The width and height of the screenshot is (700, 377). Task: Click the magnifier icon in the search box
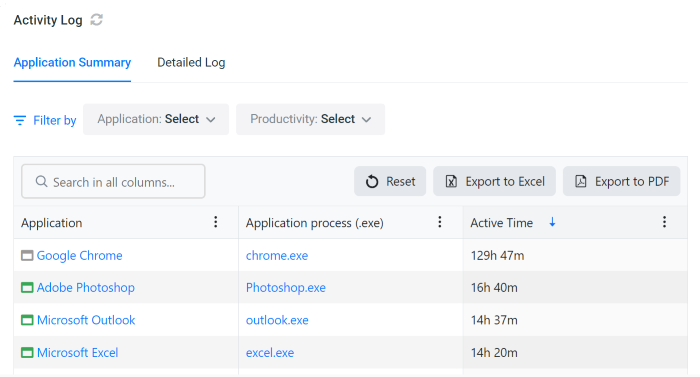(x=41, y=181)
